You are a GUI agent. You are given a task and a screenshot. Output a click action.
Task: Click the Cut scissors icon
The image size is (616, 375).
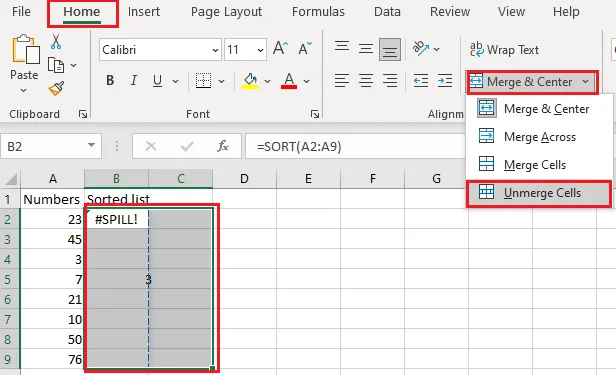pos(56,41)
